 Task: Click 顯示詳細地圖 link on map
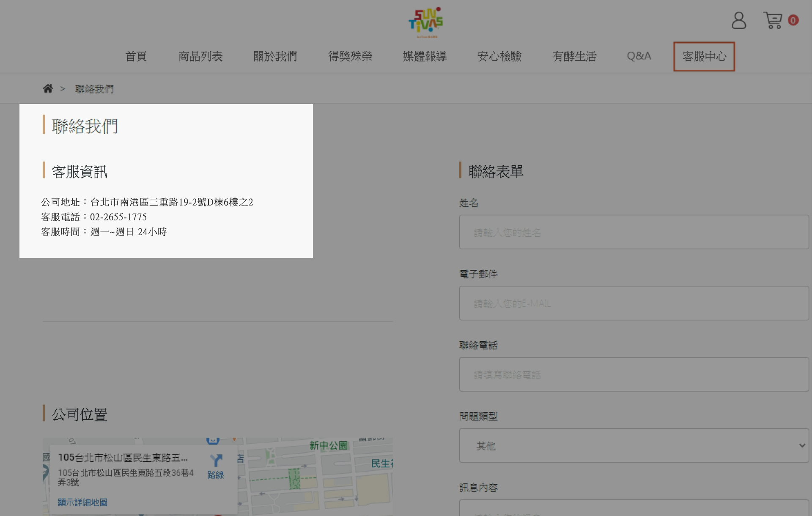pyautogui.click(x=82, y=502)
